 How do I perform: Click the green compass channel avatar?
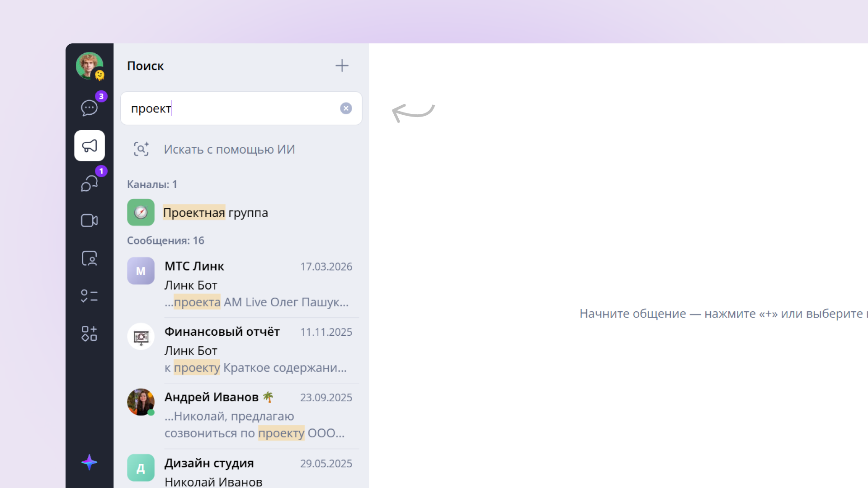[x=141, y=212]
